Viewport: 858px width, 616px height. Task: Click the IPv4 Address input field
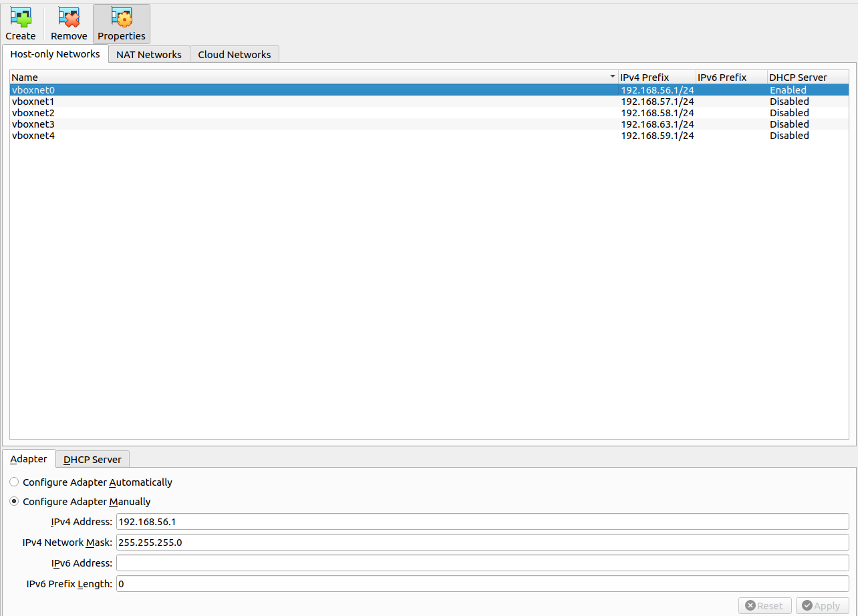482,522
